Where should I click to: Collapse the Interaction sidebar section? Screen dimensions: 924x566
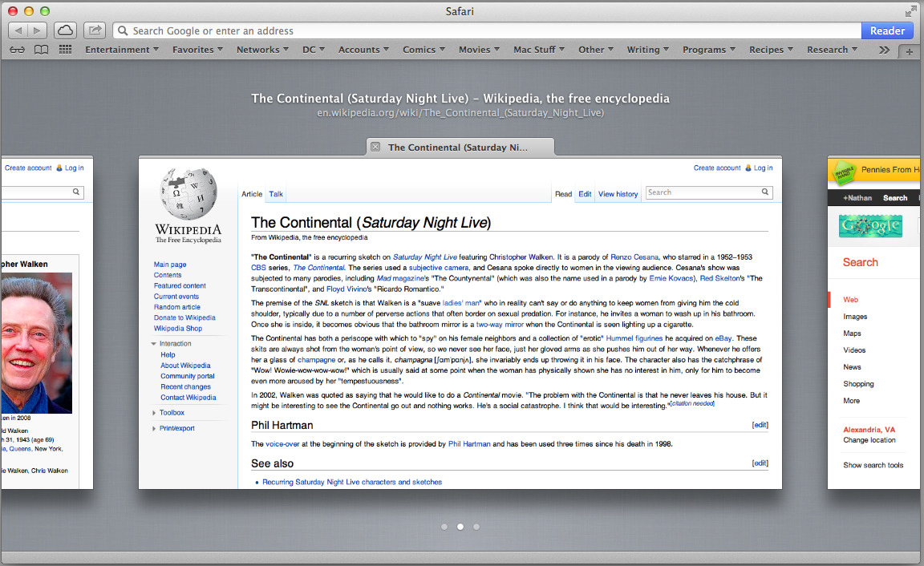(172, 343)
